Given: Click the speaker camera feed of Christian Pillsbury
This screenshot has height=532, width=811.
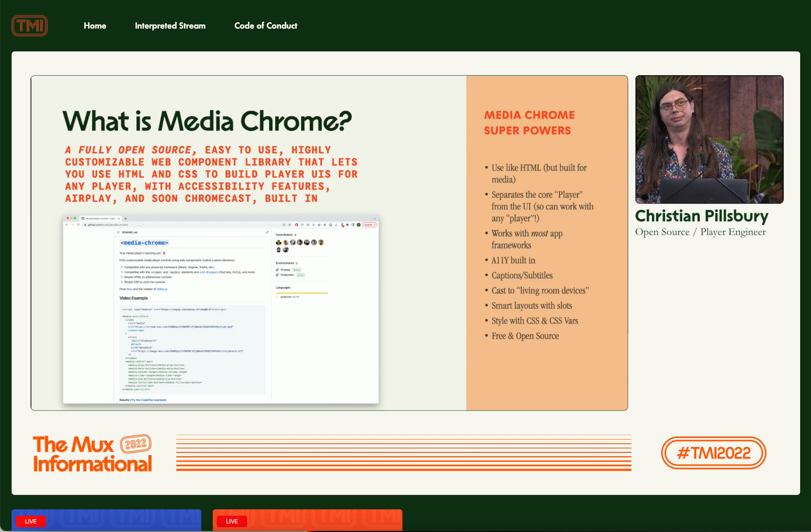Looking at the screenshot, I should coord(709,139).
